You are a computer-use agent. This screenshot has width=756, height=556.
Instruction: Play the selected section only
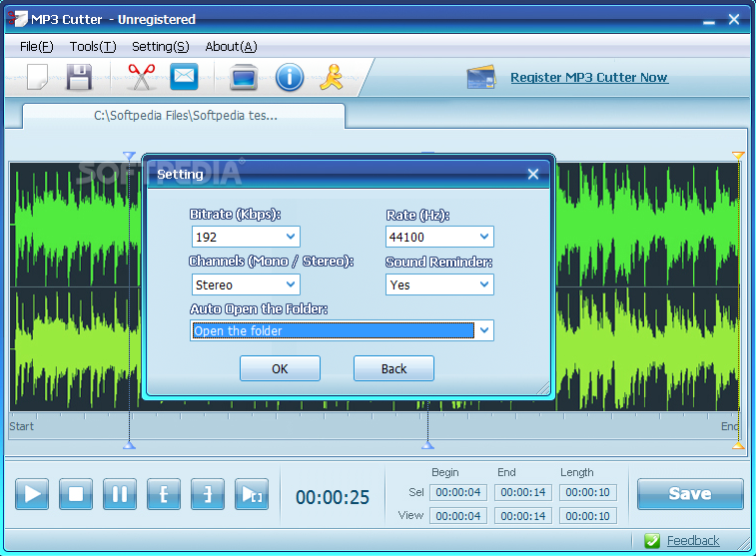[252, 494]
